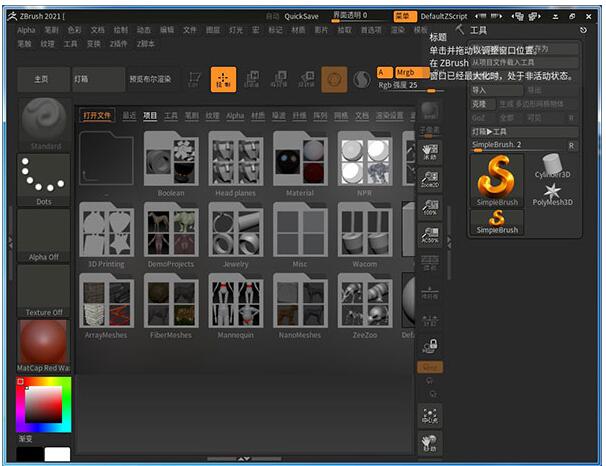The height and width of the screenshot is (466, 606).
Task: Toggle the Alpha Off slot
Action: [x=44, y=236]
